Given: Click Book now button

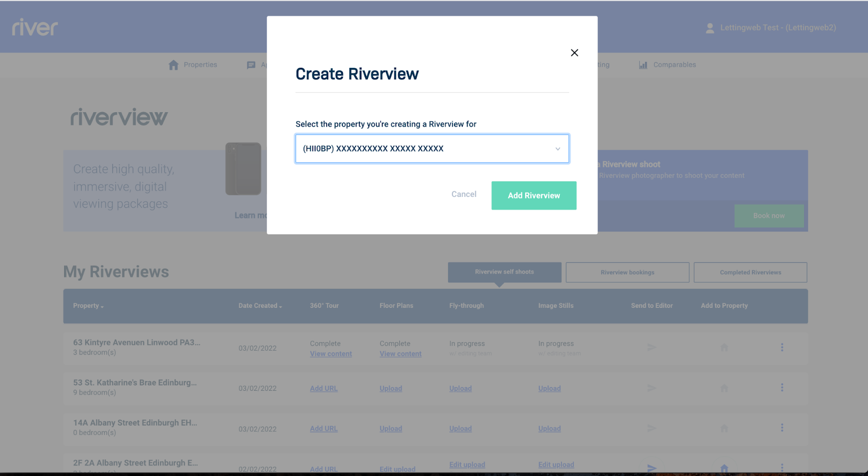Looking at the screenshot, I should tap(769, 216).
